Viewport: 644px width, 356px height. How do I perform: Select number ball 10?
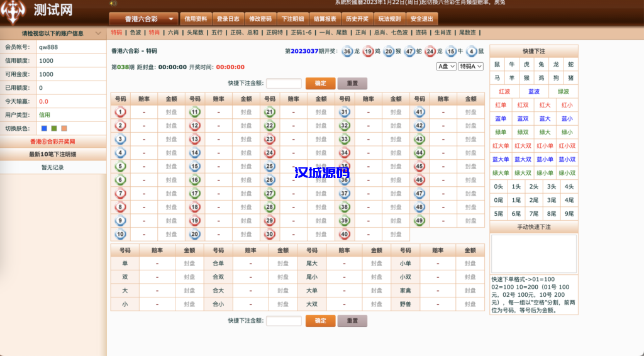point(120,235)
